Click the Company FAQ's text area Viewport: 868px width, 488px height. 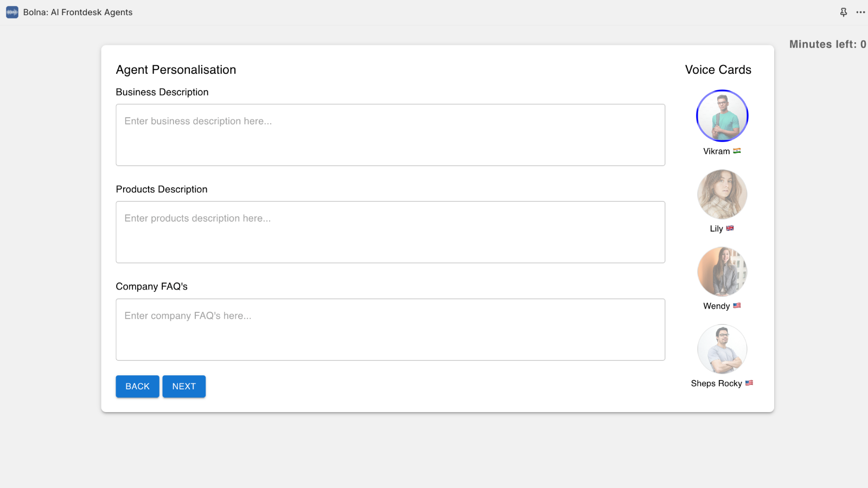coord(390,329)
